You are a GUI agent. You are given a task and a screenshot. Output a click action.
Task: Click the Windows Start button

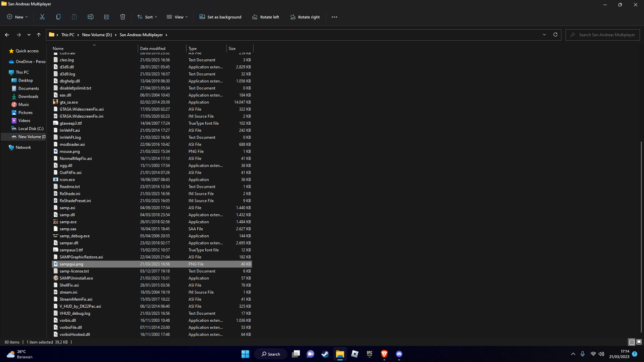pyautogui.click(x=245, y=354)
